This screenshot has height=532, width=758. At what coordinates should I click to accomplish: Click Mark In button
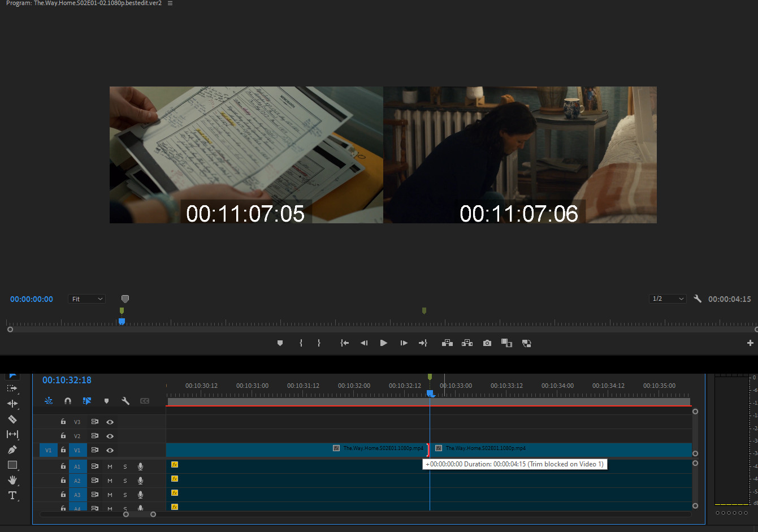click(301, 343)
